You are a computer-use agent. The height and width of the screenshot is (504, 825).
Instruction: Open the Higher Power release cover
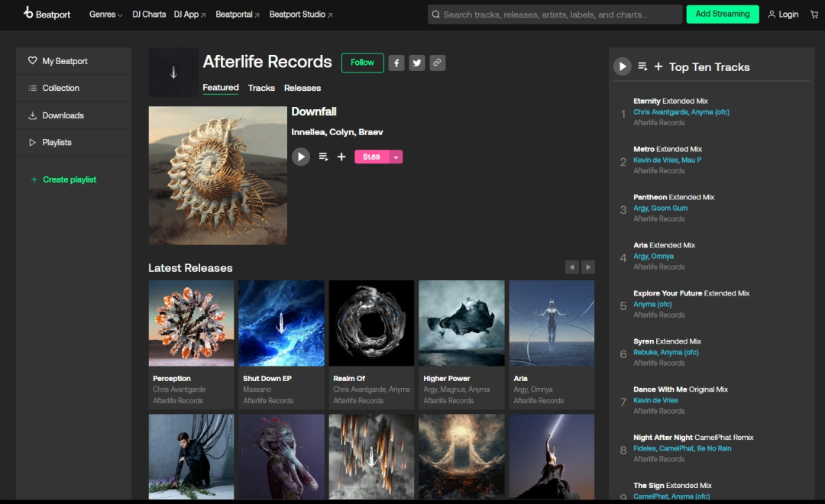click(461, 323)
